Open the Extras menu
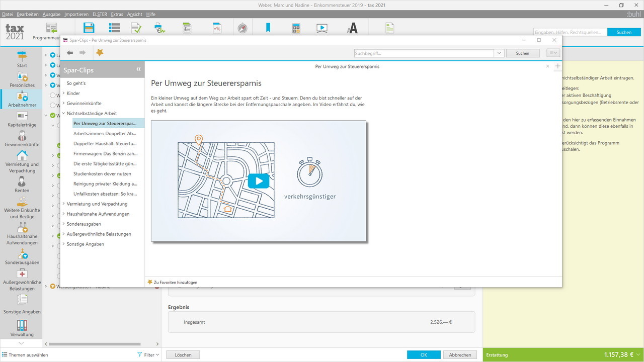 (x=117, y=14)
